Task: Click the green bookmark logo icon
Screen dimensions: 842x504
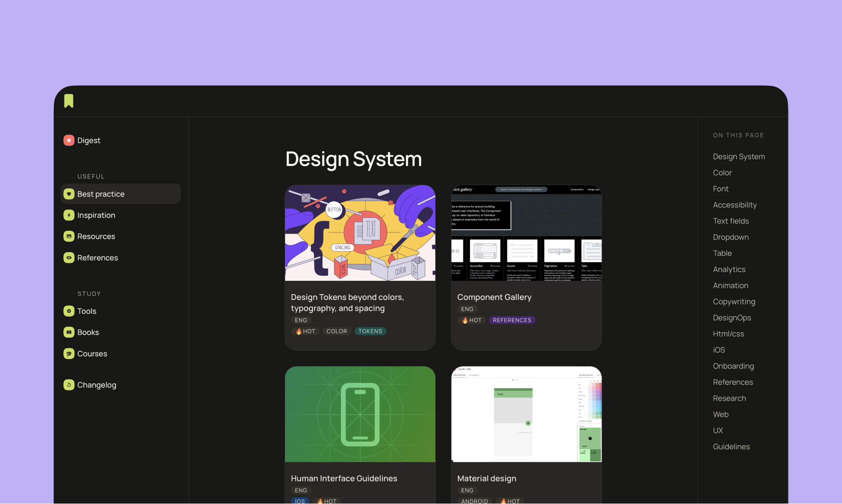Action: click(69, 101)
